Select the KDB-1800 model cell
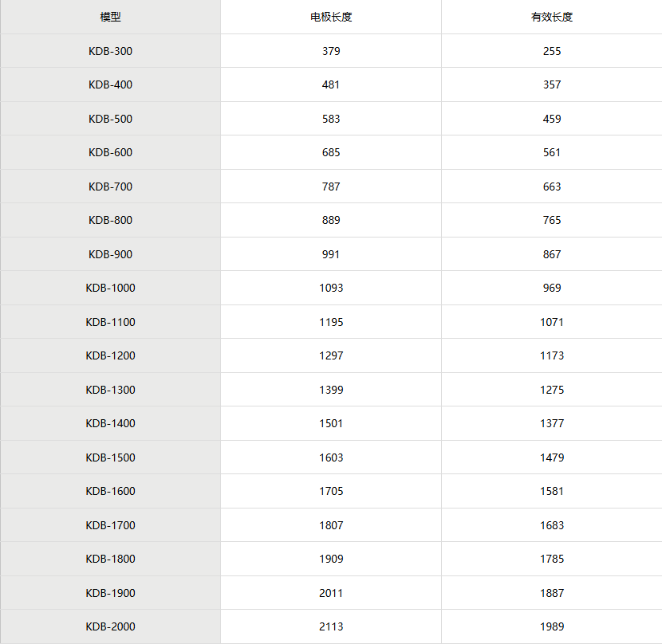 click(x=111, y=559)
